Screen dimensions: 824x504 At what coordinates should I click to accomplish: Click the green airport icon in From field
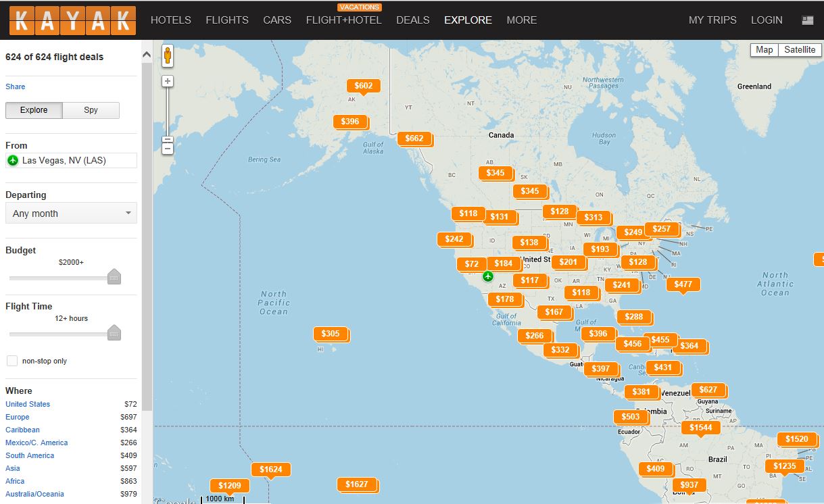[13, 161]
